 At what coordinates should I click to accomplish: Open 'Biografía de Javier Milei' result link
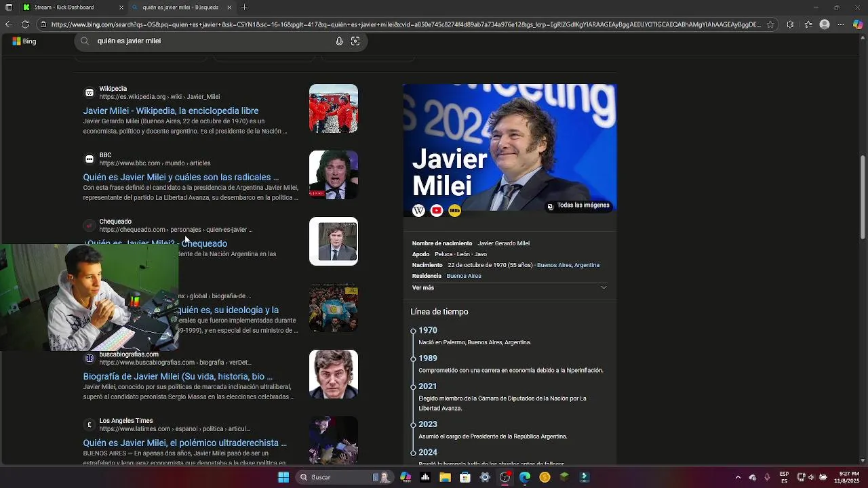tap(178, 376)
